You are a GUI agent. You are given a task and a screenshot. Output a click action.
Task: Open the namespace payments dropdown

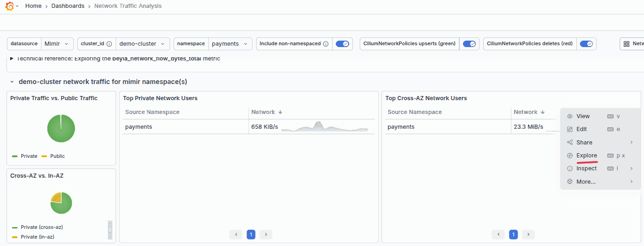pos(230,44)
